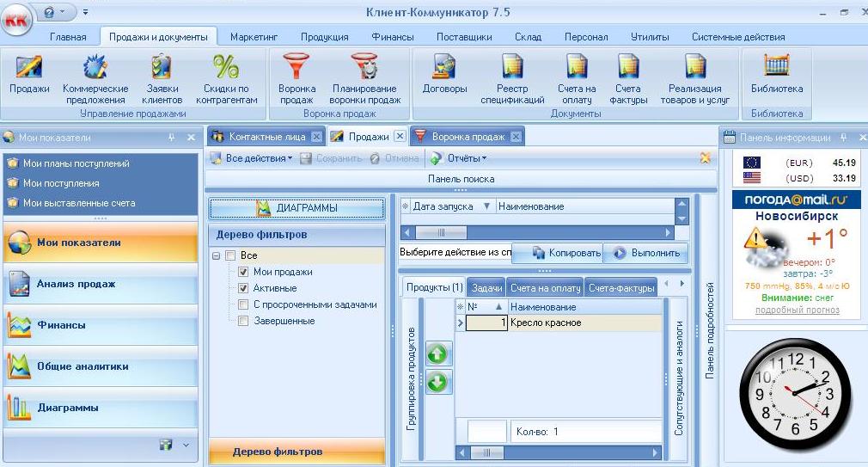Screen dimensions: 868x467
Task: Open Контактные лица document tab
Action: pyautogui.click(x=266, y=136)
